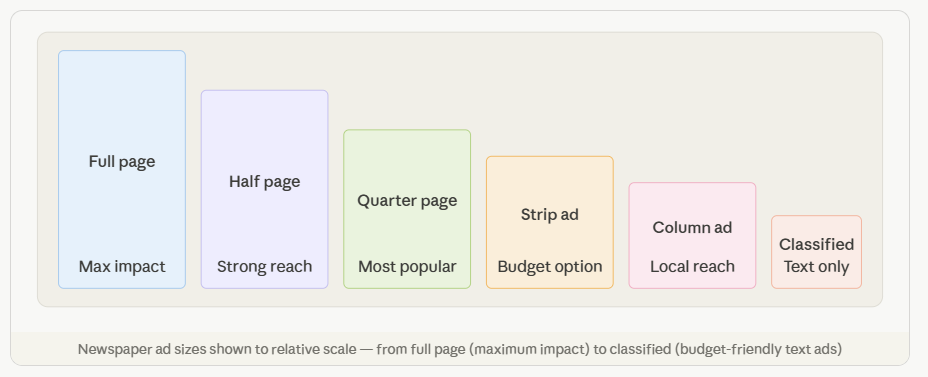Click the 'Most popular' text
Viewport: 928px width, 377px height.
(407, 266)
